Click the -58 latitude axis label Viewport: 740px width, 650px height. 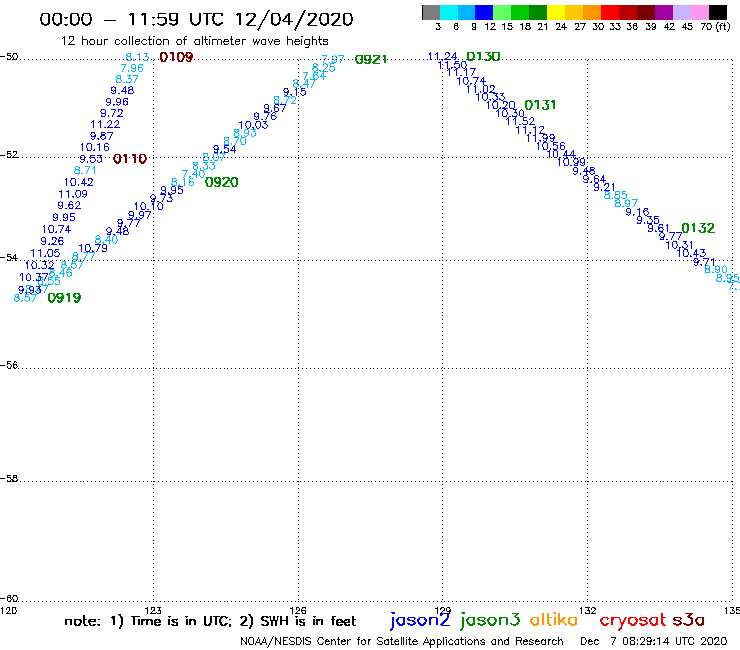point(9,478)
